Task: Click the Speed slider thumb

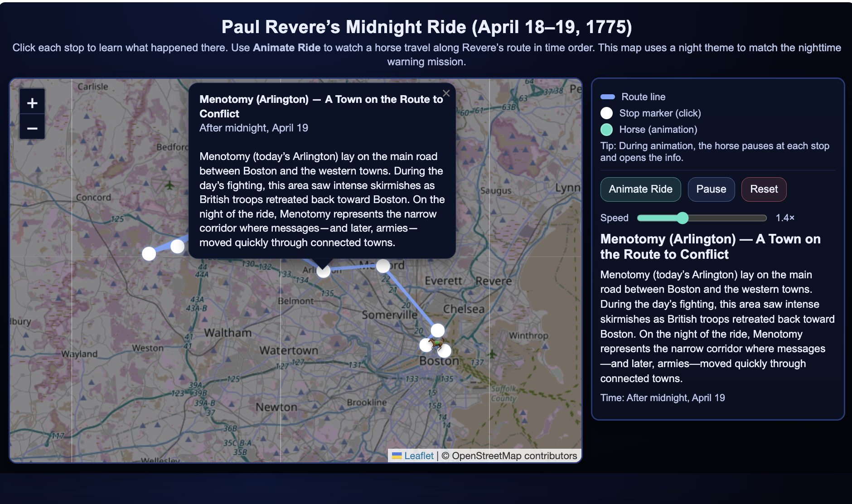Action: click(683, 218)
